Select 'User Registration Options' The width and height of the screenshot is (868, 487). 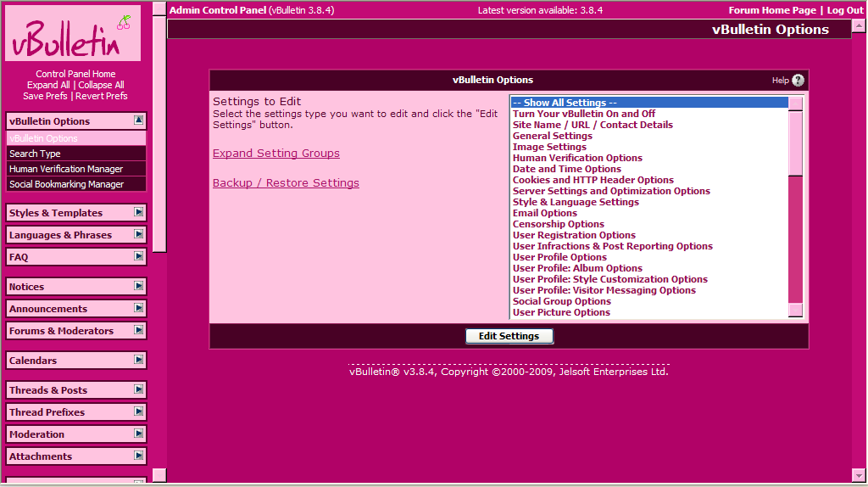[x=649, y=236]
